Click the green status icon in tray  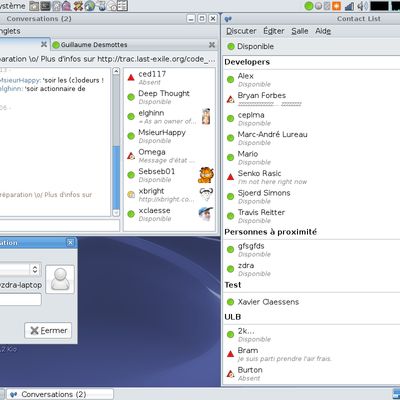[309, 6]
